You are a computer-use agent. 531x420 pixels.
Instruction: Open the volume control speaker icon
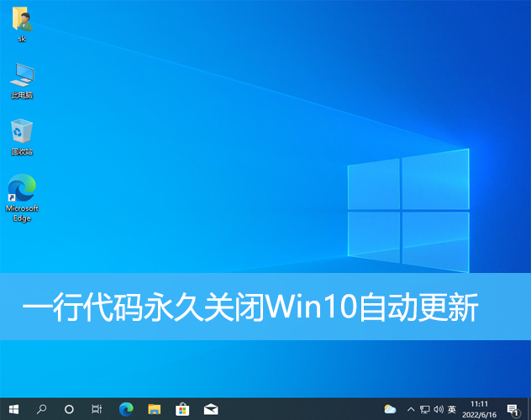pos(439,409)
